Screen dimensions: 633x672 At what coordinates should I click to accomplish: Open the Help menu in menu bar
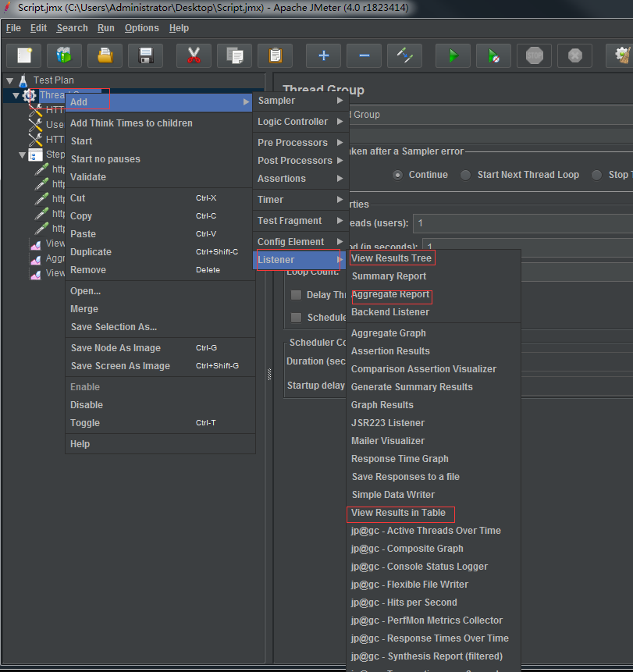click(179, 28)
